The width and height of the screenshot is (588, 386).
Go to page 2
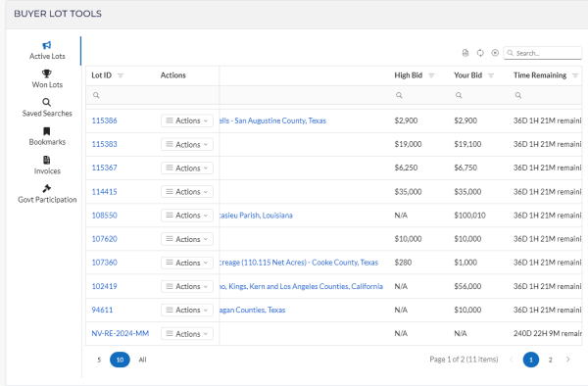tap(550, 360)
